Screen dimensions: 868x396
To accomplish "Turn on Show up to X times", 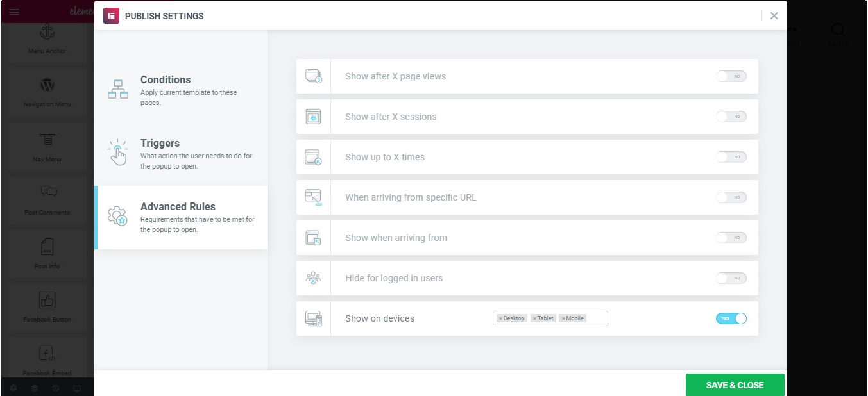I will (731, 157).
